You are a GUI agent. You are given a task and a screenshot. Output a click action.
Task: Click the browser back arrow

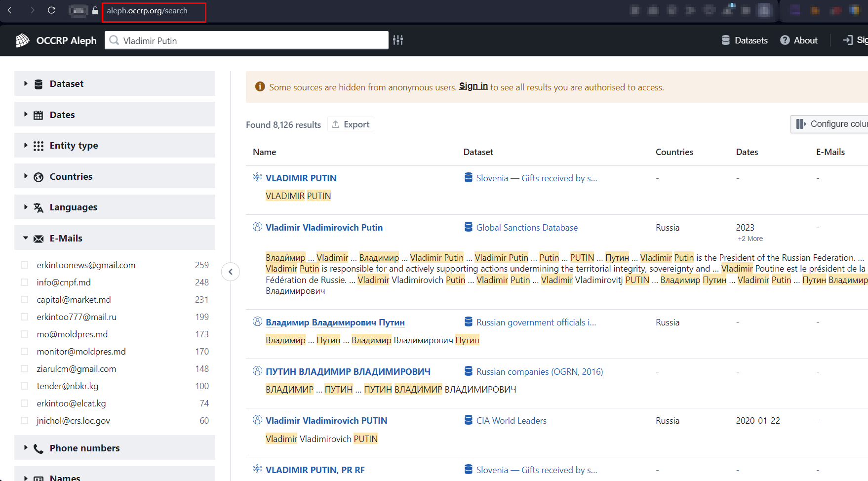9,10
